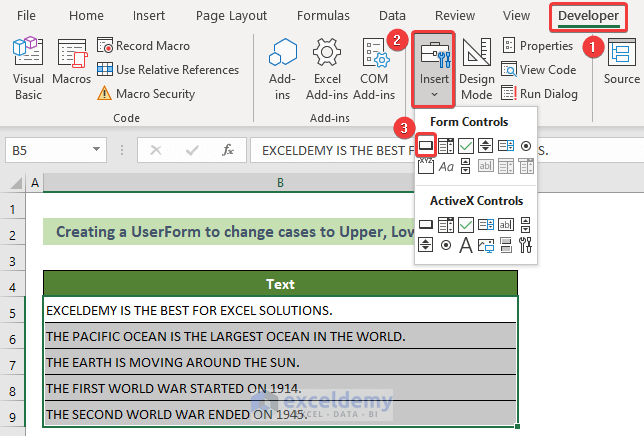
Task: Click View Code
Action: (539, 69)
